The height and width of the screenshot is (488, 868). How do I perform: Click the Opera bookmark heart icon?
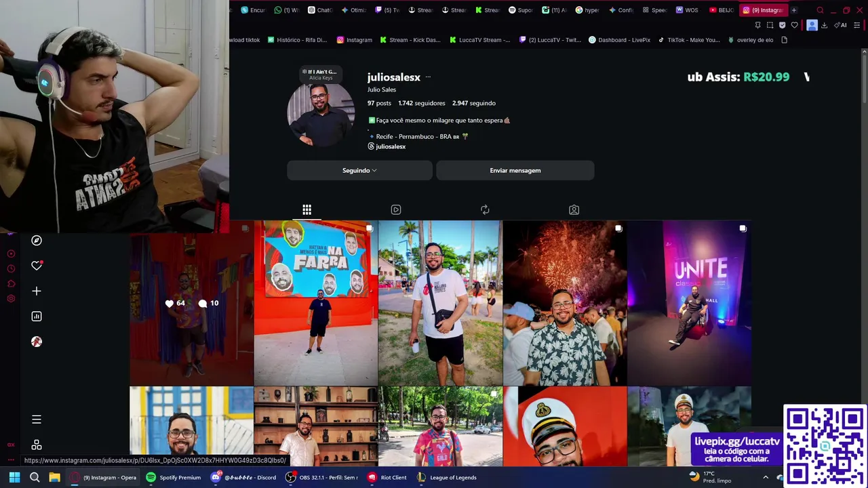(x=795, y=25)
